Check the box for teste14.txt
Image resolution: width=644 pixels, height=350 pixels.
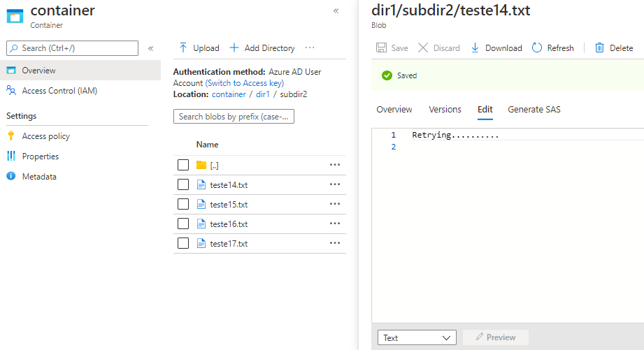coord(183,184)
